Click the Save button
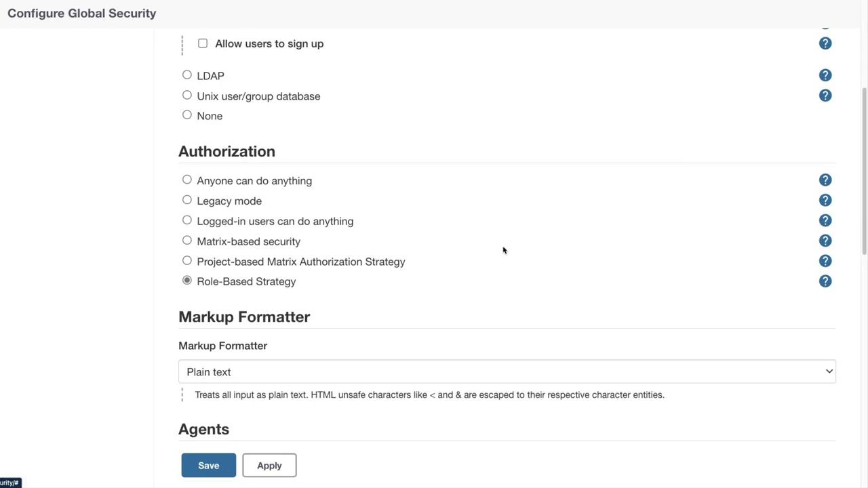 pyautogui.click(x=208, y=466)
